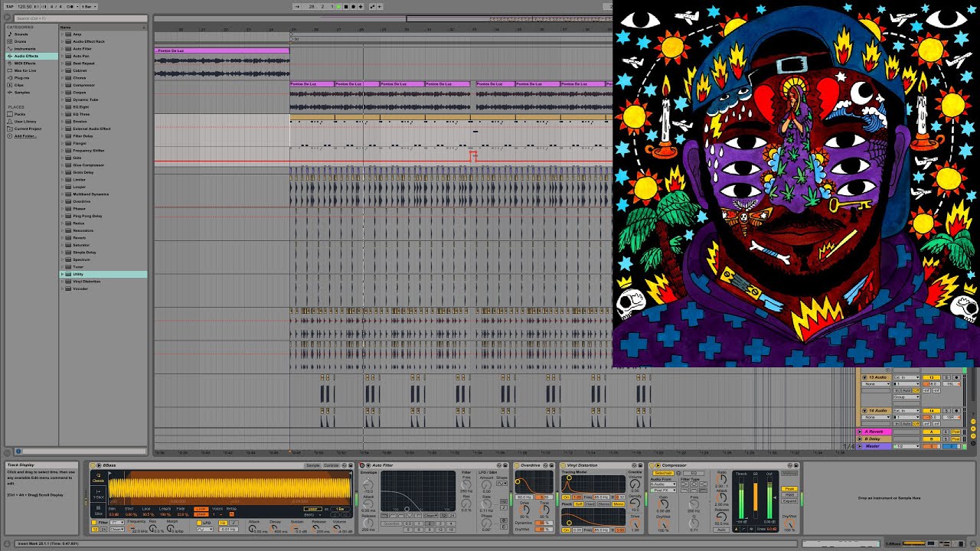Set 13 Audio monitor to Auto

tap(906, 390)
